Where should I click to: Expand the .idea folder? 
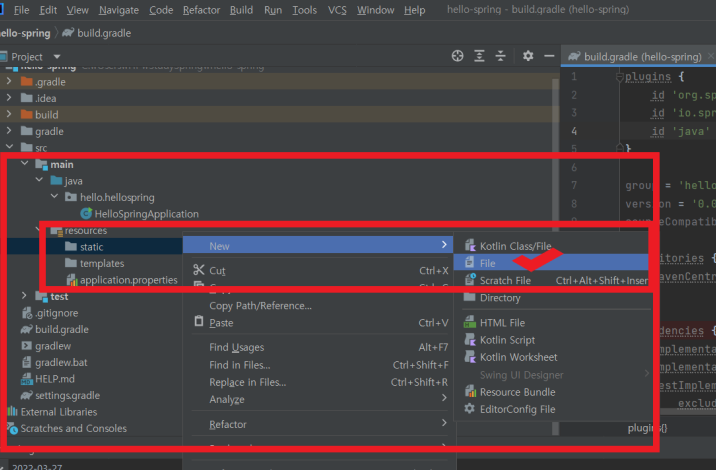tap(9, 98)
